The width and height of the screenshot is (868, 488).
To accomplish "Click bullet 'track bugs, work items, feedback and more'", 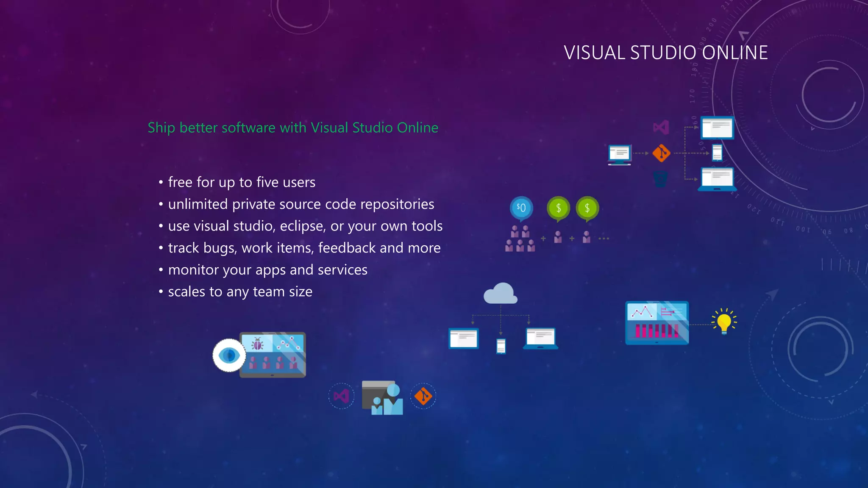I will pyautogui.click(x=304, y=248).
